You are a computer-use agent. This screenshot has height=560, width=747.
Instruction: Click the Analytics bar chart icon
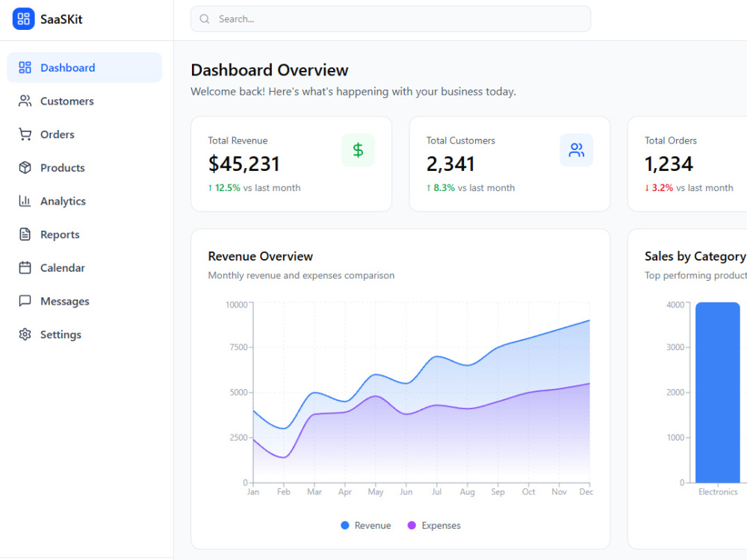click(x=25, y=201)
